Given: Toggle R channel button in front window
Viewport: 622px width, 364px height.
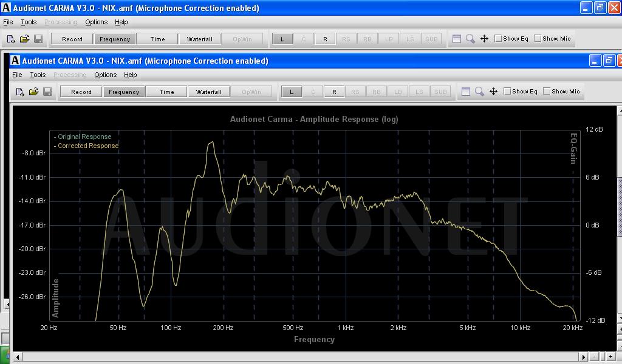Looking at the screenshot, I should pyautogui.click(x=334, y=92).
